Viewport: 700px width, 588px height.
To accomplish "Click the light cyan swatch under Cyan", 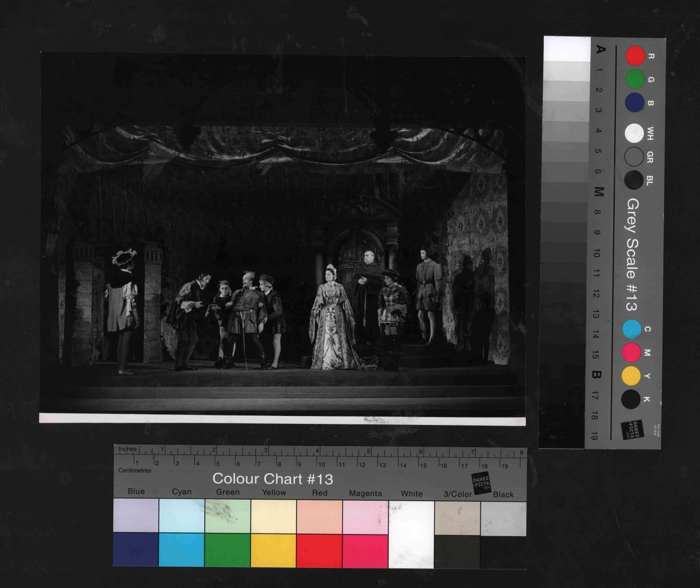I will click(x=182, y=515).
